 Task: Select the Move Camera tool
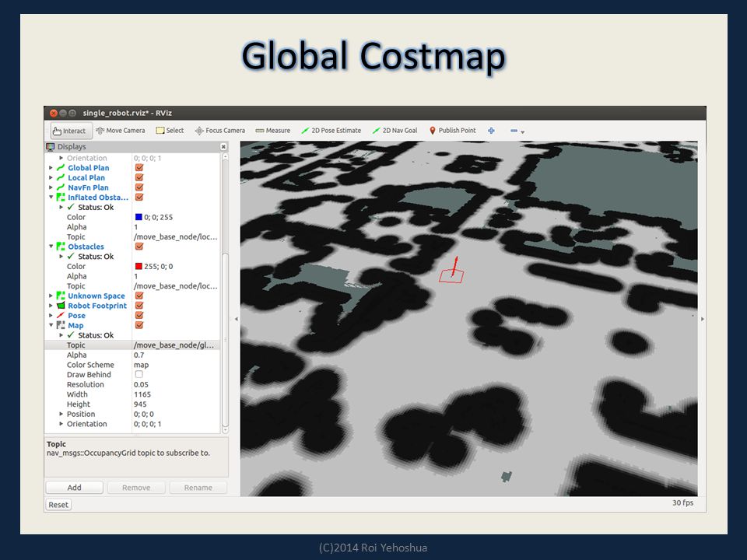(x=120, y=131)
